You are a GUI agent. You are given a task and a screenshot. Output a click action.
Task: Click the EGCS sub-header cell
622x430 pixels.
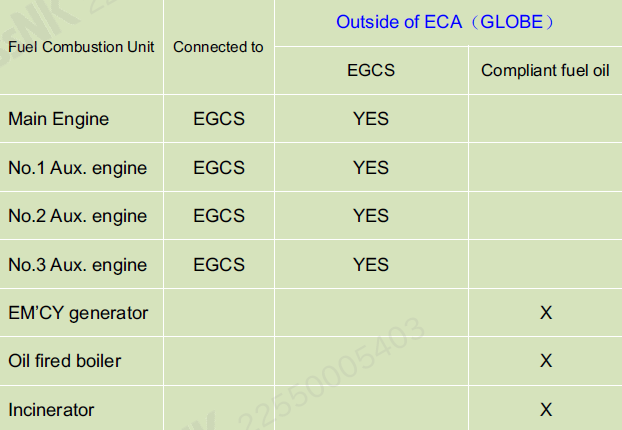click(371, 70)
